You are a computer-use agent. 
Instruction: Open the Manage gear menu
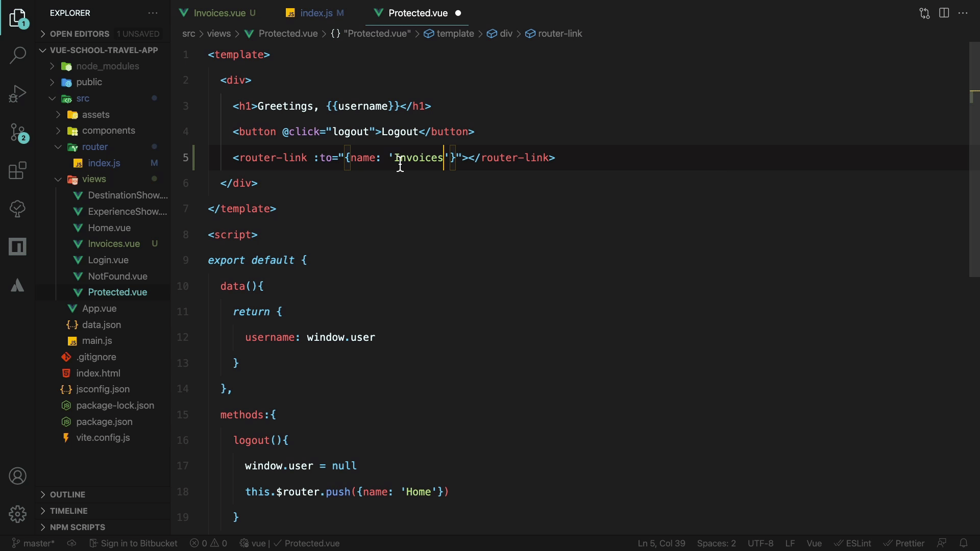tap(18, 514)
